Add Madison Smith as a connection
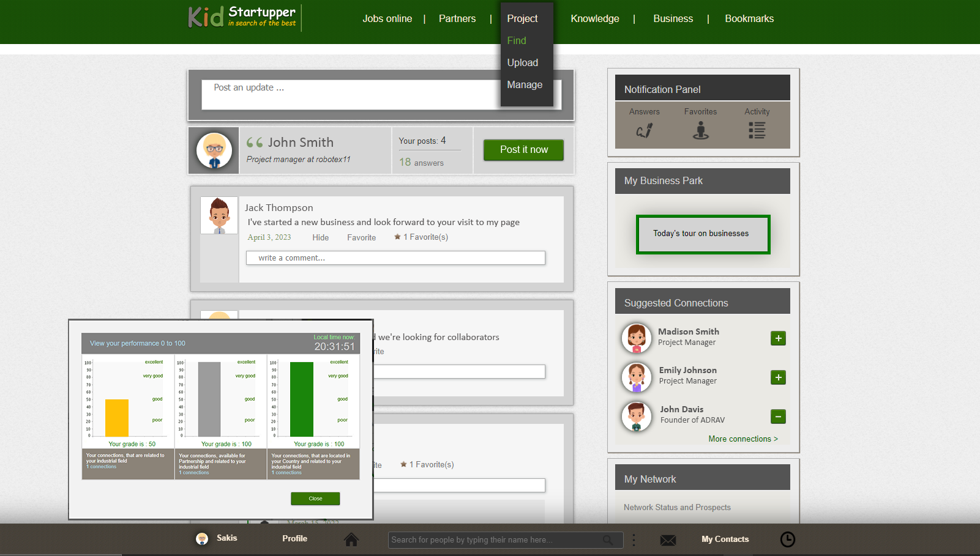The width and height of the screenshot is (980, 556). click(778, 338)
